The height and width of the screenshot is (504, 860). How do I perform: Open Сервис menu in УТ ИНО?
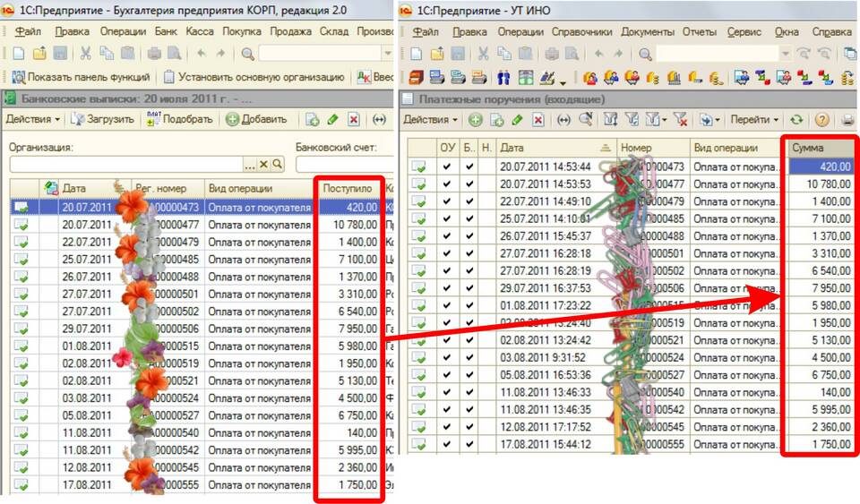[744, 32]
